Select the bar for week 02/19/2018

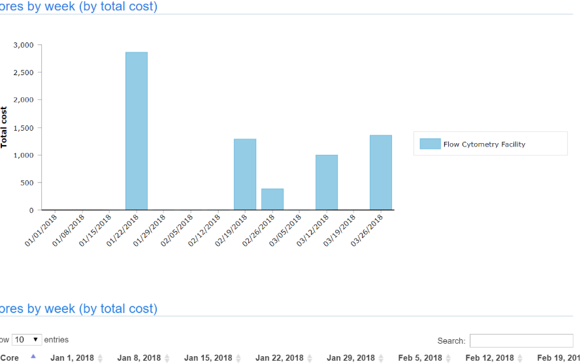[245, 174]
